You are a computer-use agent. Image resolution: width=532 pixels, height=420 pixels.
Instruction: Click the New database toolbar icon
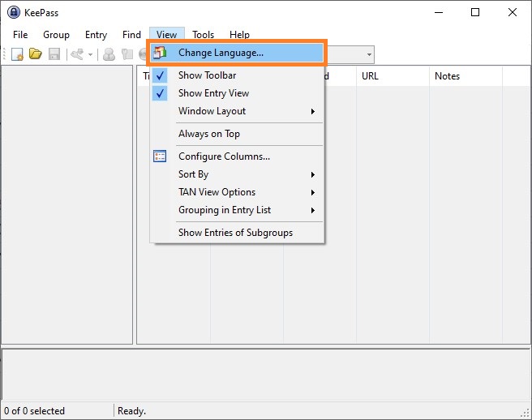(x=17, y=54)
